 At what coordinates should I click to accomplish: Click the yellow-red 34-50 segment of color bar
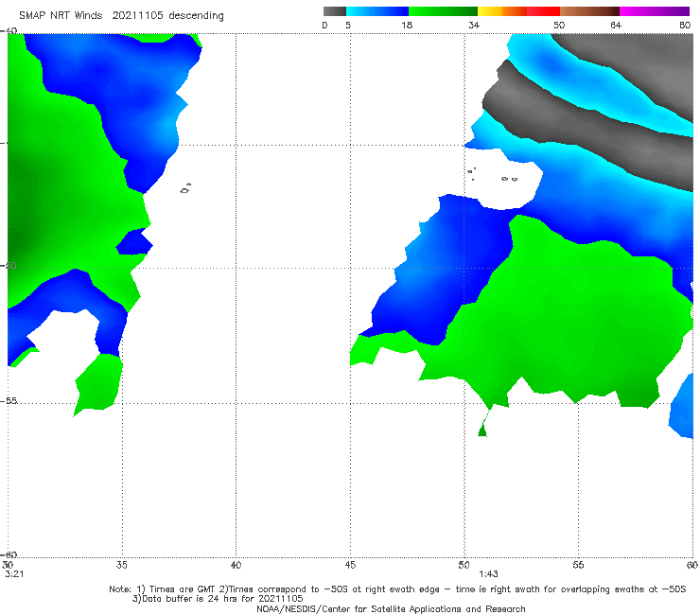[x=518, y=11]
